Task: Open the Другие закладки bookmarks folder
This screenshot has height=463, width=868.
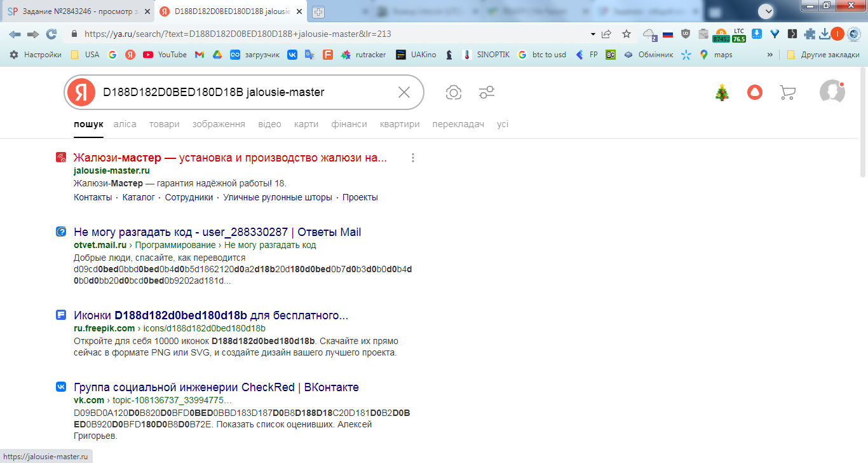Action: coord(823,55)
